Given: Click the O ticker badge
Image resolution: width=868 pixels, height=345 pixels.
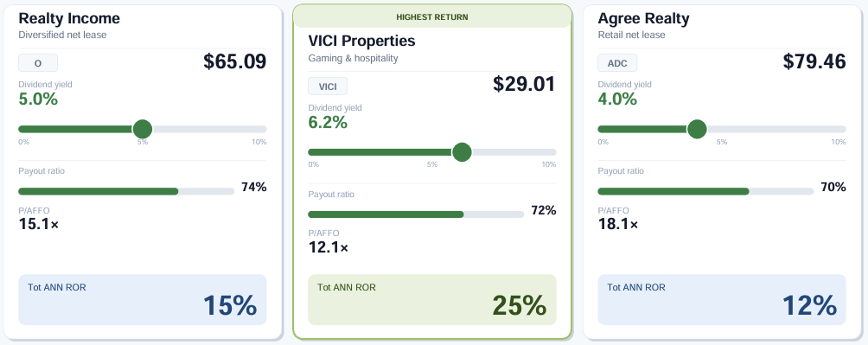Looking at the screenshot, I should pos(38,63).
